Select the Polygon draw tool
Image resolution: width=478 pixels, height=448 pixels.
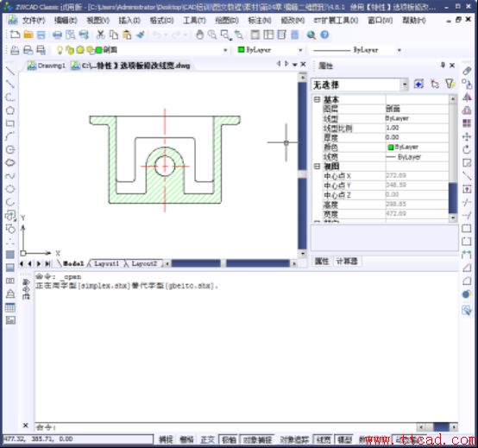coord(10,110)
